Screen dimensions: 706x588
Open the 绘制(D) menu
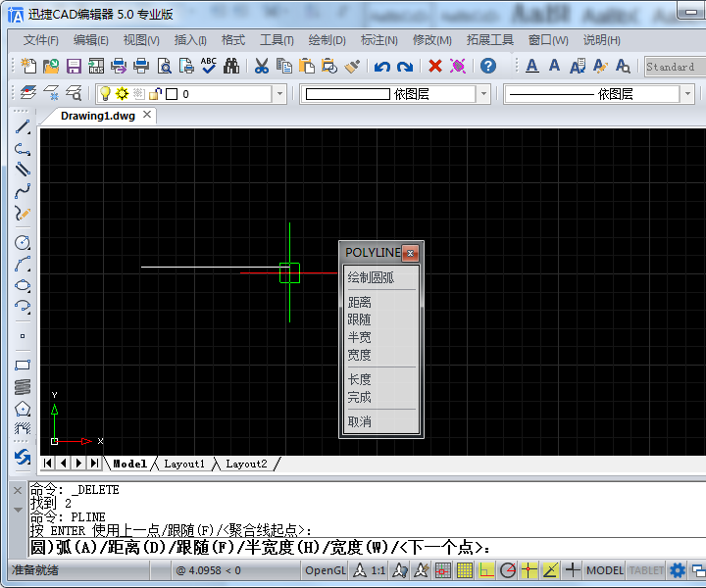pyautogui.click(x=327, y=40)
